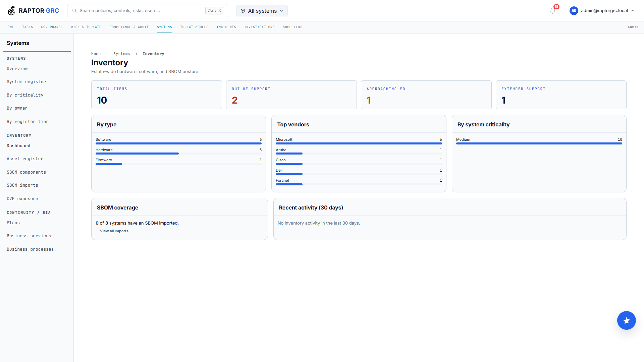The height and width of the screenshot is (362, 644).
Task: Click the Approaching EOL card
Action: [426, 95]
